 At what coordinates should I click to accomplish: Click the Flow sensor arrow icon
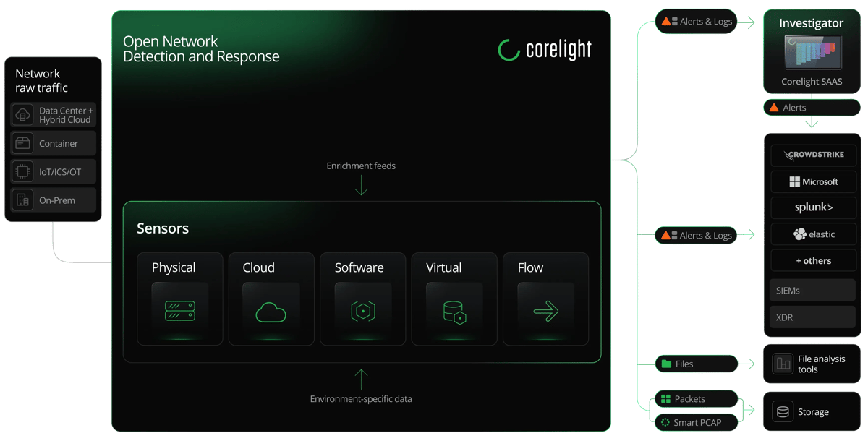coord(545,312)
